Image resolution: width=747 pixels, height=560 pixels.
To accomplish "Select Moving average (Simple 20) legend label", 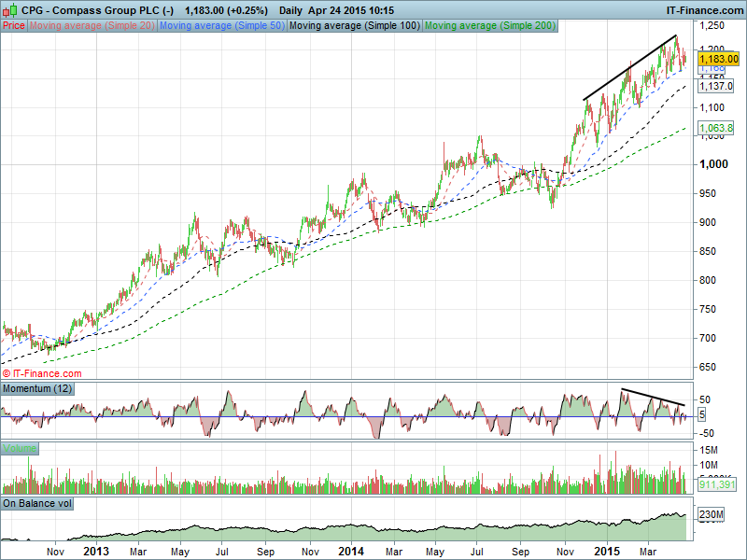I will (92, 25).
